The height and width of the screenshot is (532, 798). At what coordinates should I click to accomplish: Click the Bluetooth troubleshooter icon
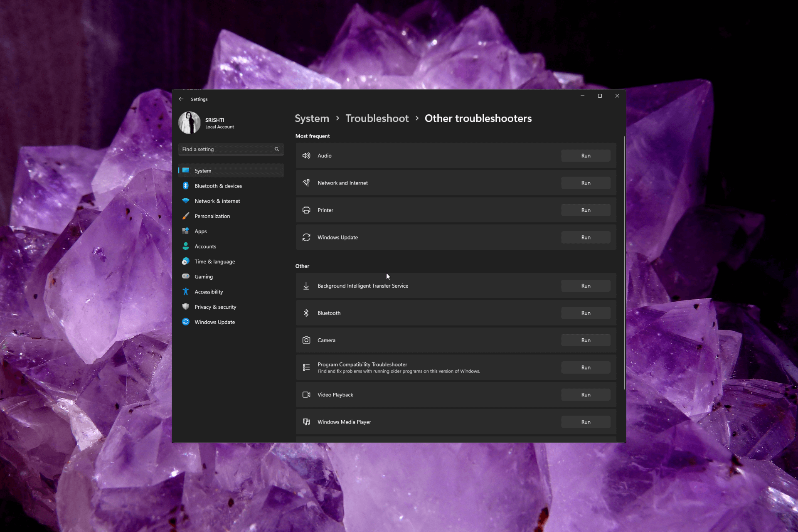click(x=306, y=313)
